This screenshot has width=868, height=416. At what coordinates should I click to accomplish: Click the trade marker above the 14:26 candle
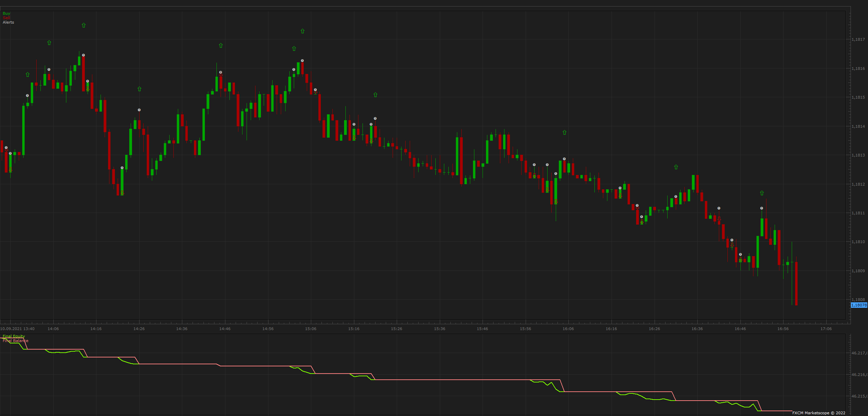pos(139,110)
